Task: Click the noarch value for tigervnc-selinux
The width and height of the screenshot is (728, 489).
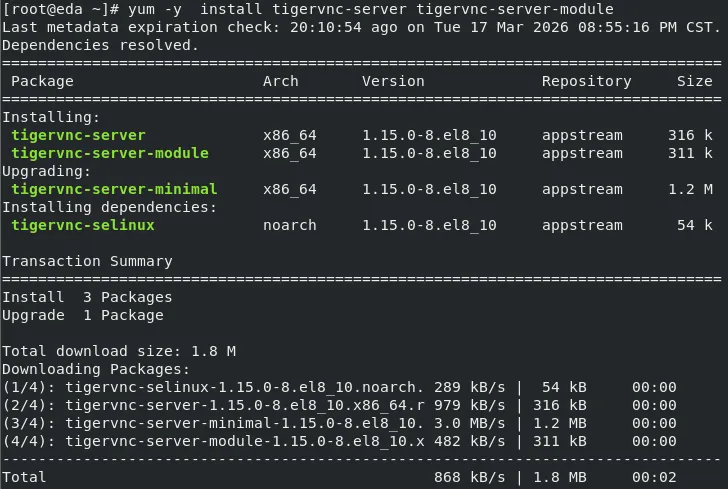Action: [x=289, y=225]
